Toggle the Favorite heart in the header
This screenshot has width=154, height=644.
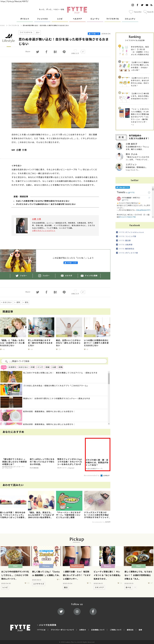coord(131,12)
